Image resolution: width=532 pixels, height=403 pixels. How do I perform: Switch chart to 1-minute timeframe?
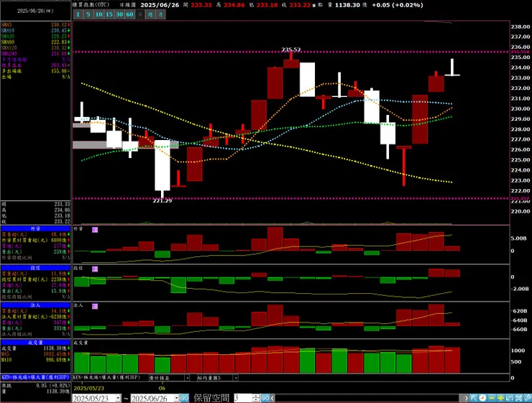click(x=78, y=14)
